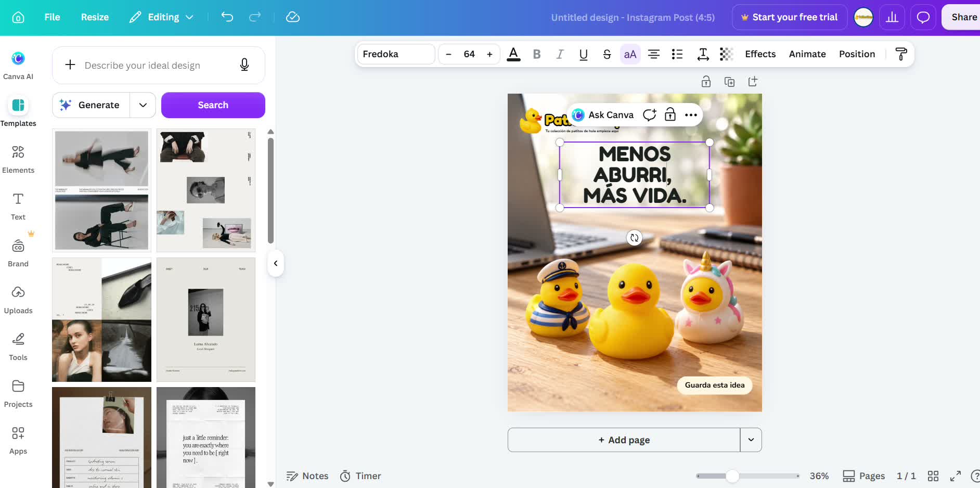Open the analytics chart icon
Image resolution: width=980 pixels, height=488 pixels.
pyautogui.click(x=892, y=17)
